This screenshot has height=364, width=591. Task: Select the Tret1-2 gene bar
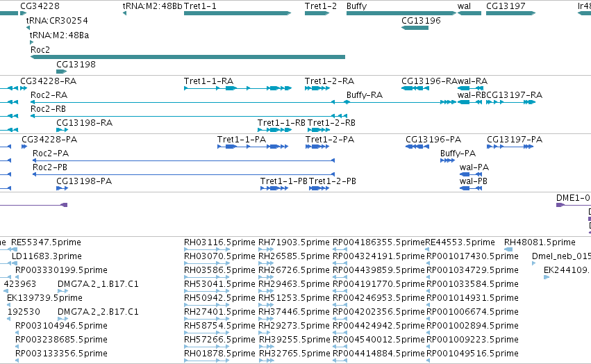[x=317, y=13]
